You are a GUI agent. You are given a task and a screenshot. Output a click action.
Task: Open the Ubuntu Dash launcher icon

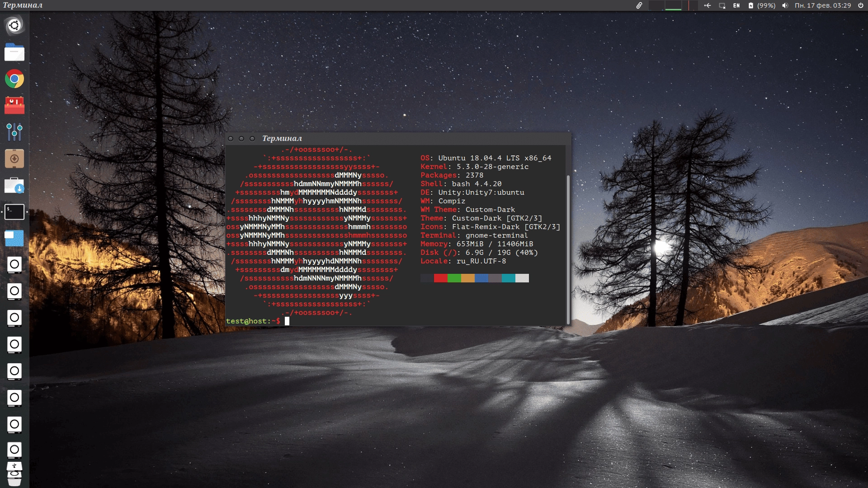pos(14,25)
